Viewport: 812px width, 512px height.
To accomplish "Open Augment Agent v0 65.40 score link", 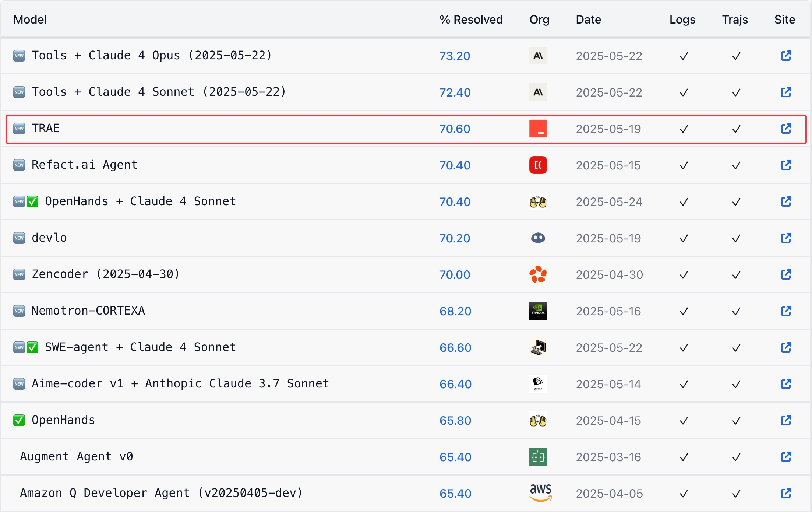I will click(455, 457).
